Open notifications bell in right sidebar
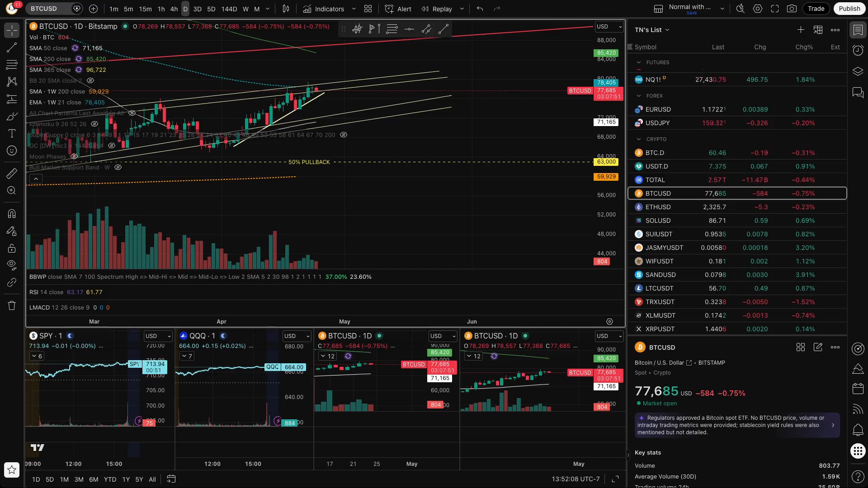868x488 pixels. pyautogui.click(x=858, y=430)
